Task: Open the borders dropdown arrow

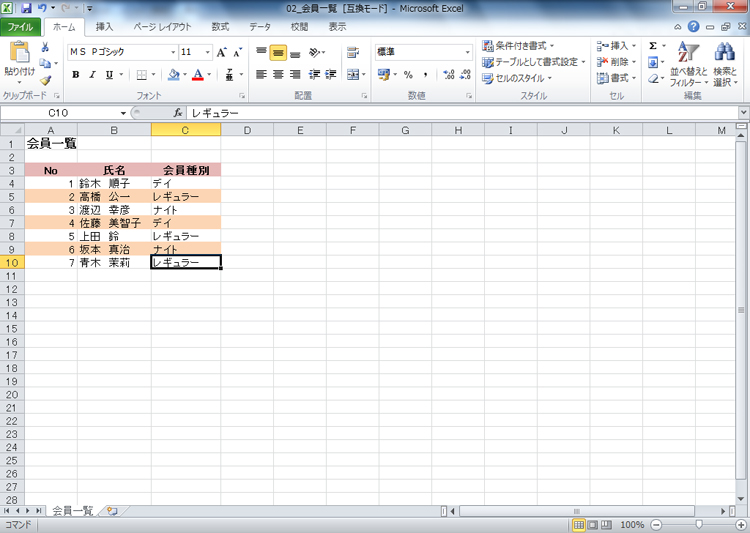Action: 153,75
